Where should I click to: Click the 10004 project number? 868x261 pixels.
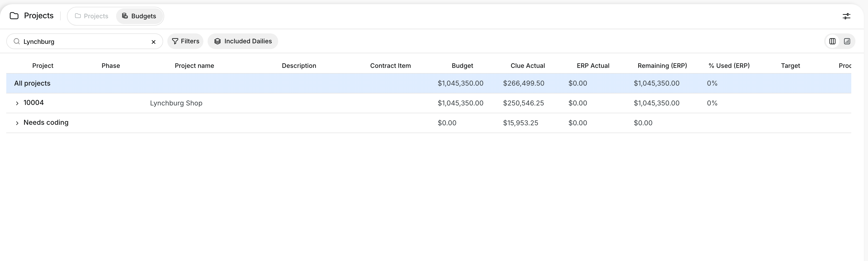click(34, 103)
